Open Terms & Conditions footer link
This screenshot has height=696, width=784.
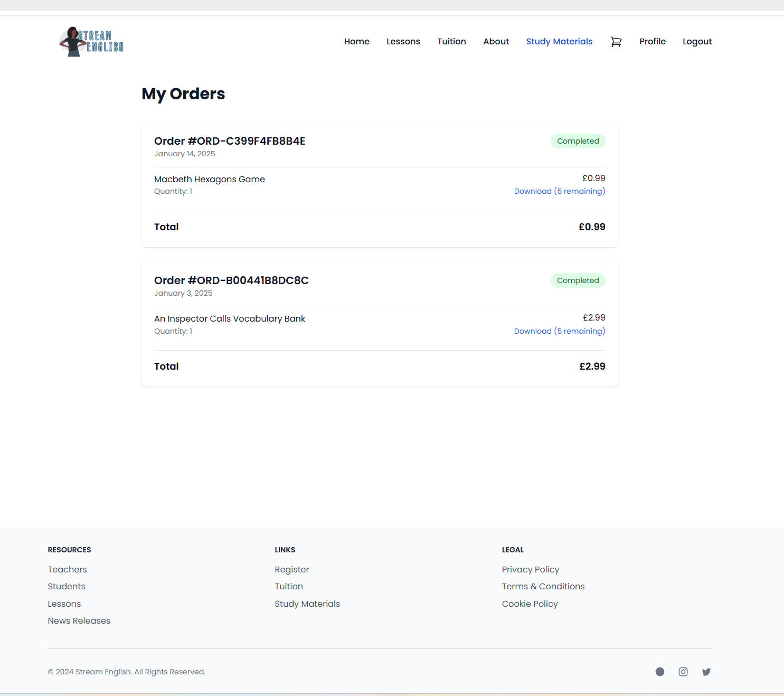click(x=543, y=586)
